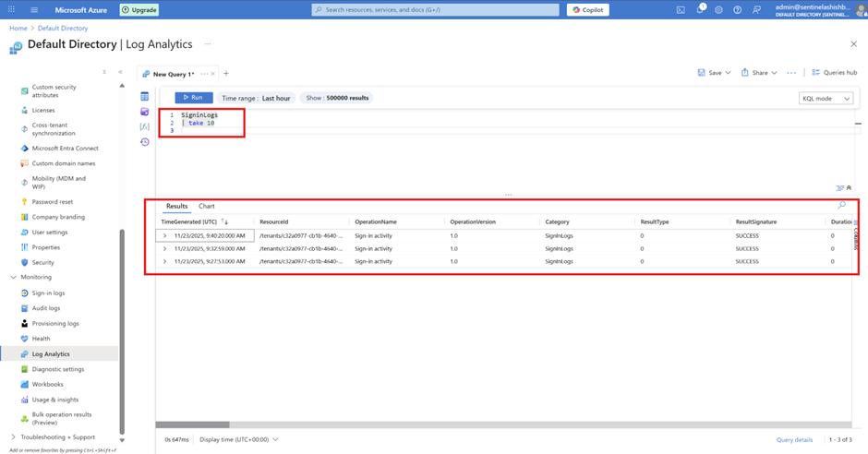Focus the Azure search resources box

435,10
